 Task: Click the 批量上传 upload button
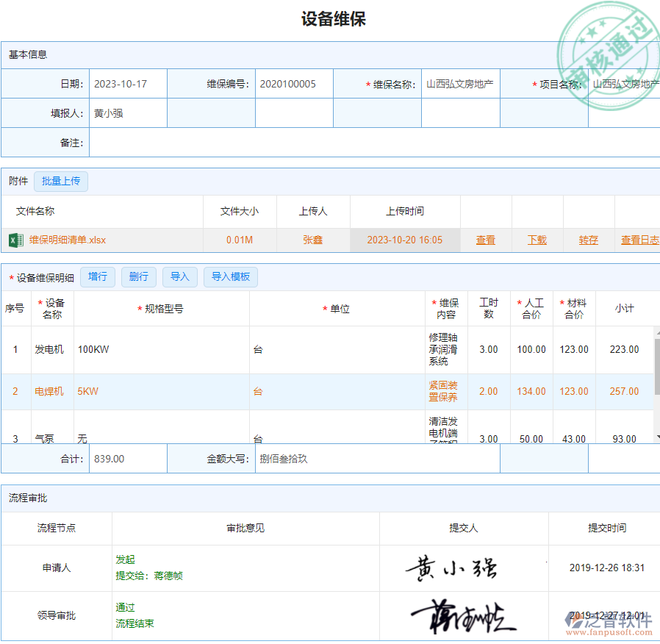61,182
